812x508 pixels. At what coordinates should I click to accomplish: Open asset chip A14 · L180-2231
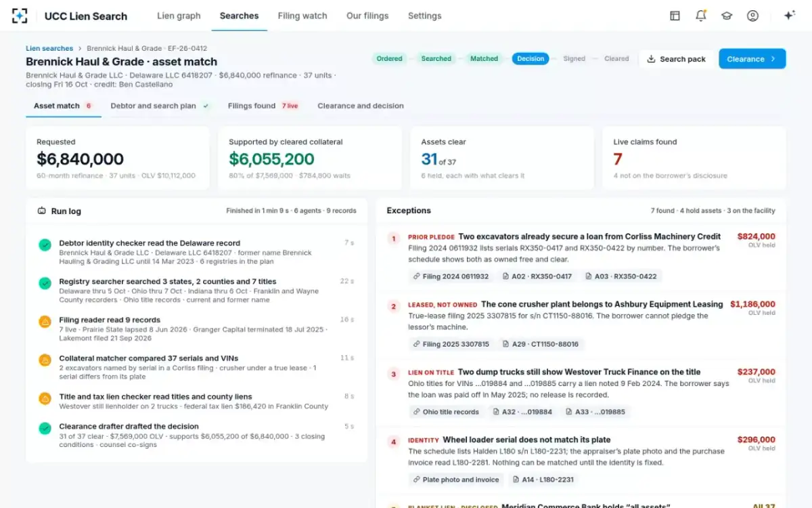543,480
